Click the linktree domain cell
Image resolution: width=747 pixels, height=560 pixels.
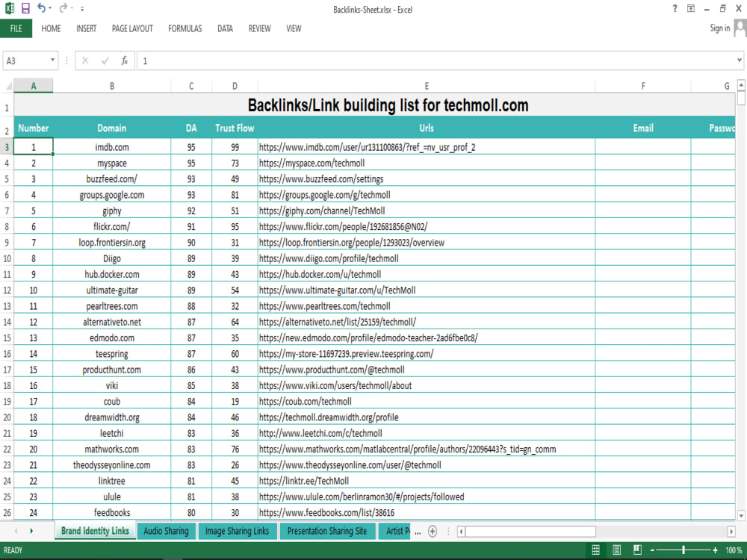click(112, 481)
